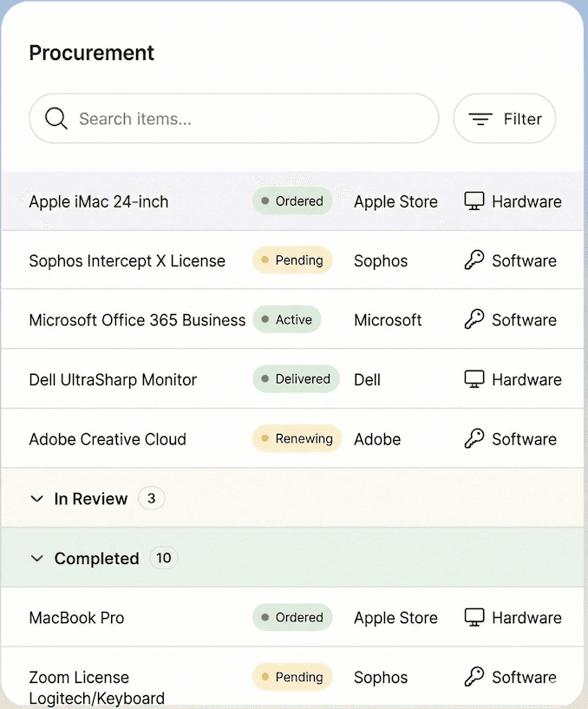Click the key icon next to Microsoft Office 365 Business
The image size is (588, 709).
(475, 319)
